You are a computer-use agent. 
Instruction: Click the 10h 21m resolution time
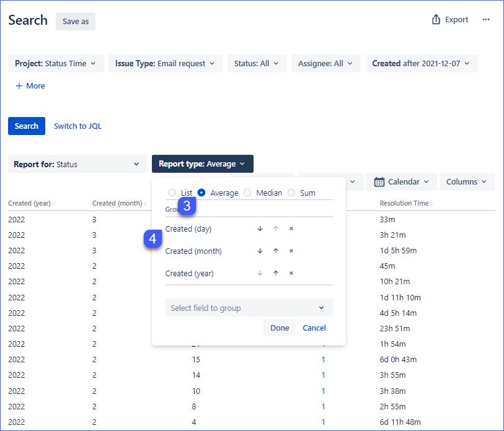tap(395, 281)
